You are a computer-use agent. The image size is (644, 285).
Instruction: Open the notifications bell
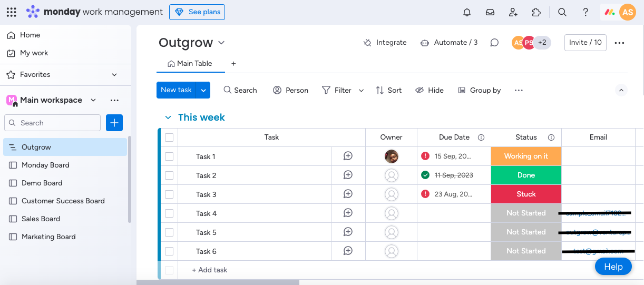(467, 12)
